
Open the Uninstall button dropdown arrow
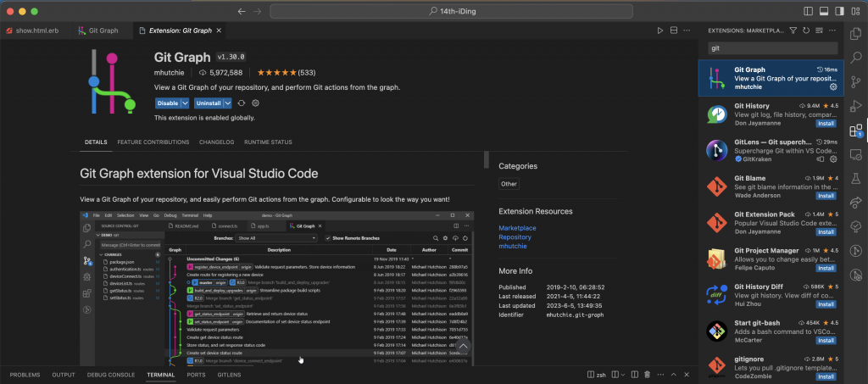click(229, 103)
